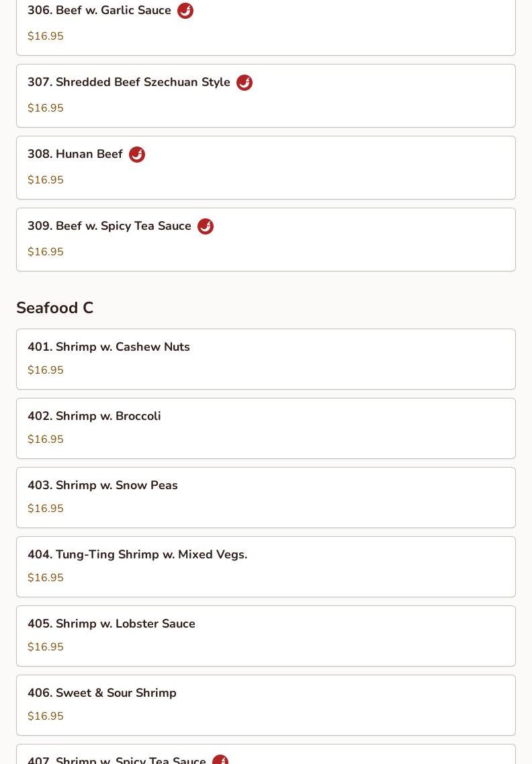Select 401. Shrimp w. Cashew Nuts

click(266, 359)
